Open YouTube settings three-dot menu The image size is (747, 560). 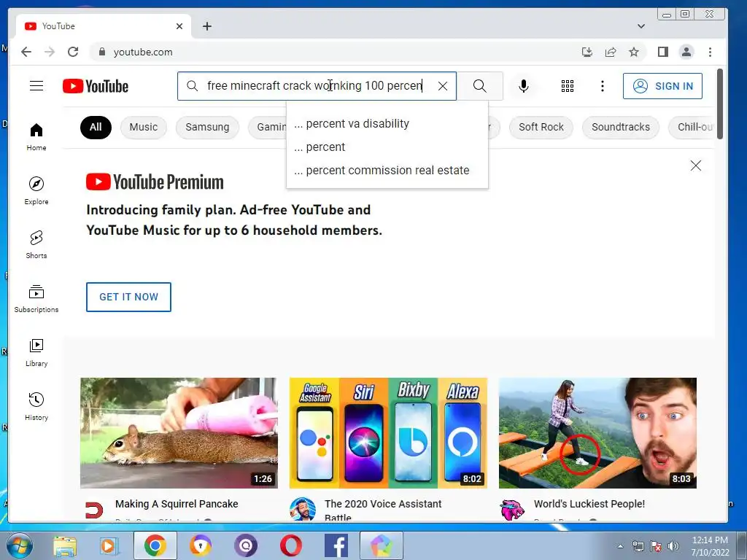click(x=602, y=86)
